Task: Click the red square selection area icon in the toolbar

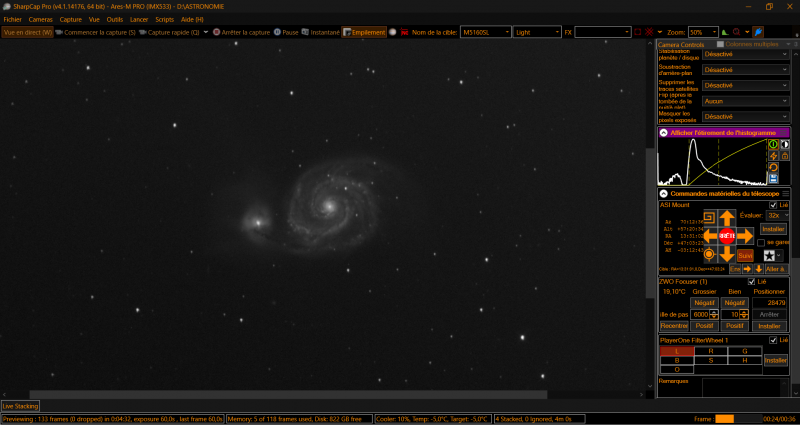Action: pos(638,32)
